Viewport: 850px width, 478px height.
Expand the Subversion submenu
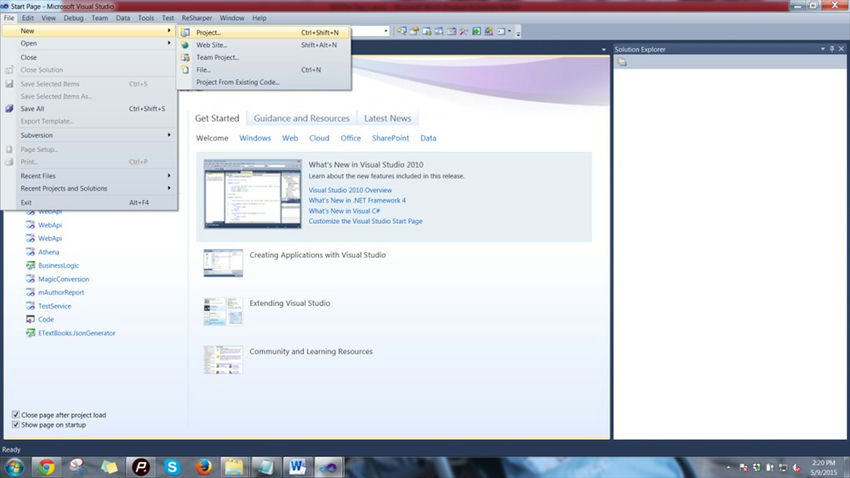coord(89,135)
